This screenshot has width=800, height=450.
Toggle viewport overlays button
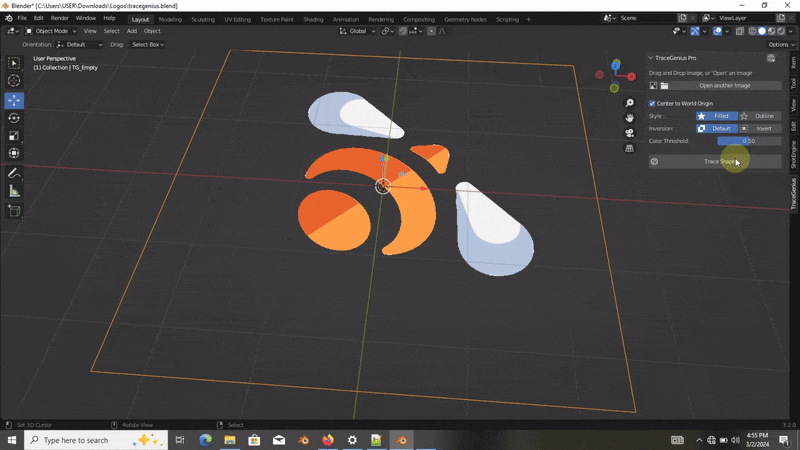(717, 31)
